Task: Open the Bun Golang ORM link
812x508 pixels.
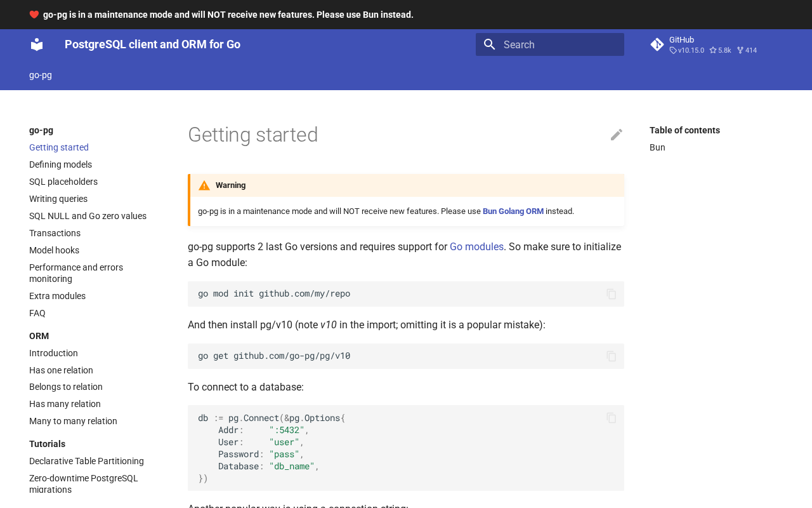Action: click(513, 211)
